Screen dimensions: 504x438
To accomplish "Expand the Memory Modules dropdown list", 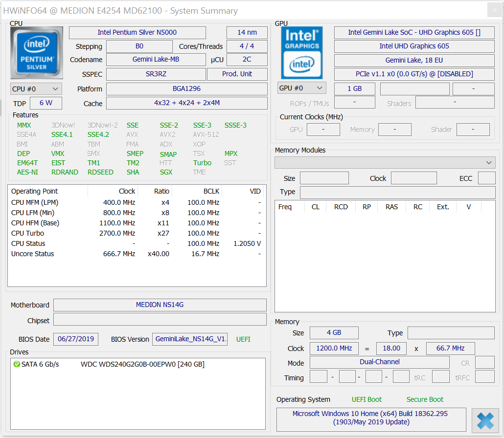I will pos(385,162).
